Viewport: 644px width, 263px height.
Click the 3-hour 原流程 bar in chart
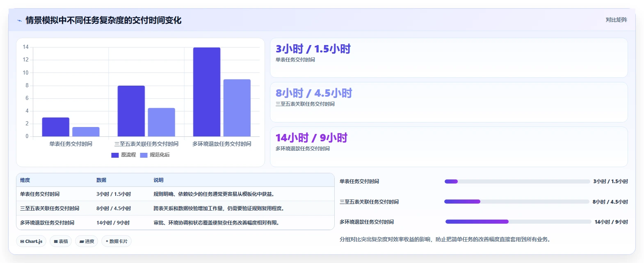tap(56, 127)
